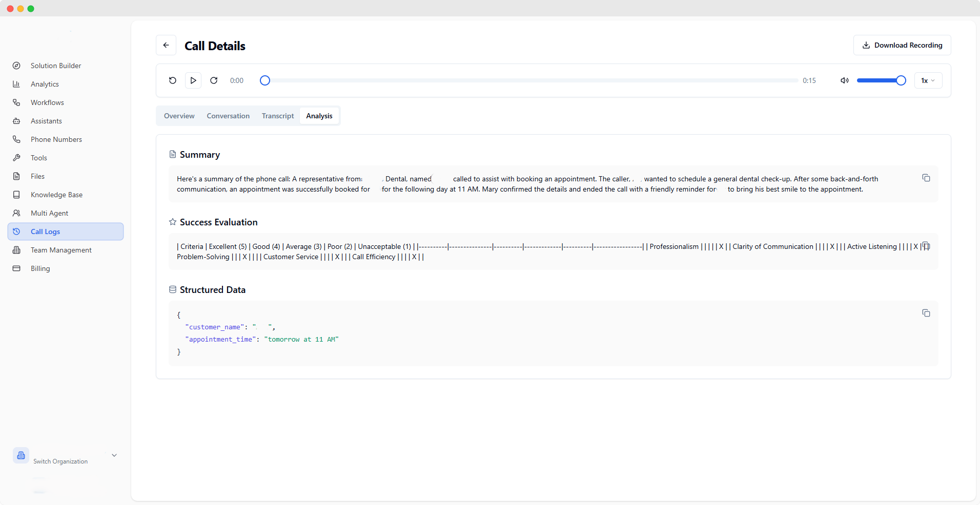
Task: Select the Transcript tab
Action: (278, 116)
